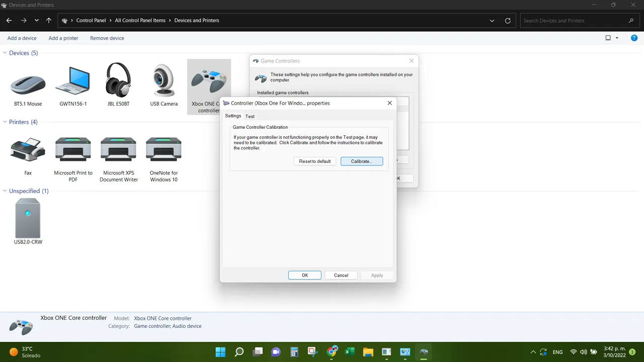Click Remove device in toolbar

pyautogui.click(x=107, y=38)
